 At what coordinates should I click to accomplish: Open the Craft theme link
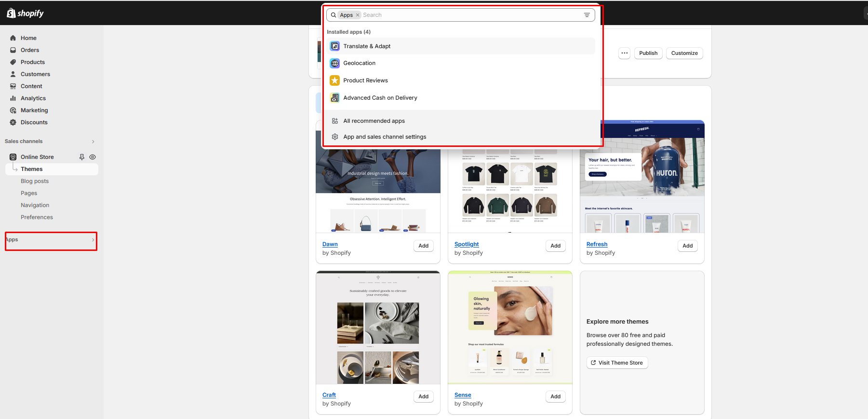tap(329, 395)
